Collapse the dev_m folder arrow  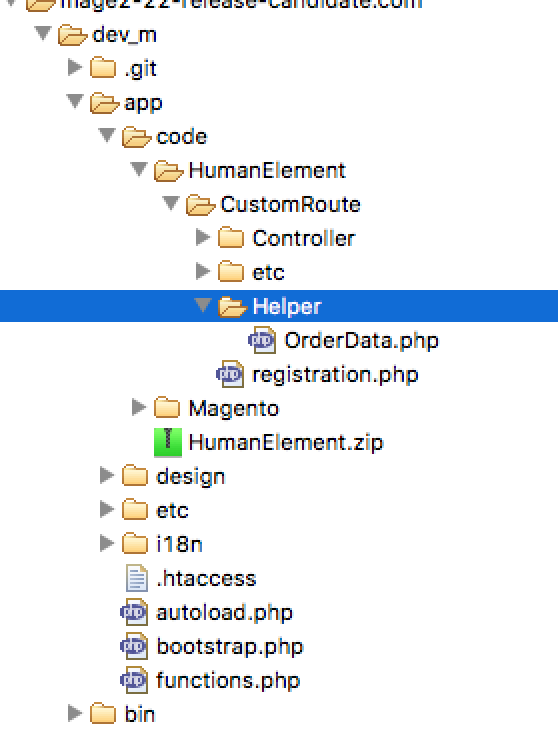43,34
